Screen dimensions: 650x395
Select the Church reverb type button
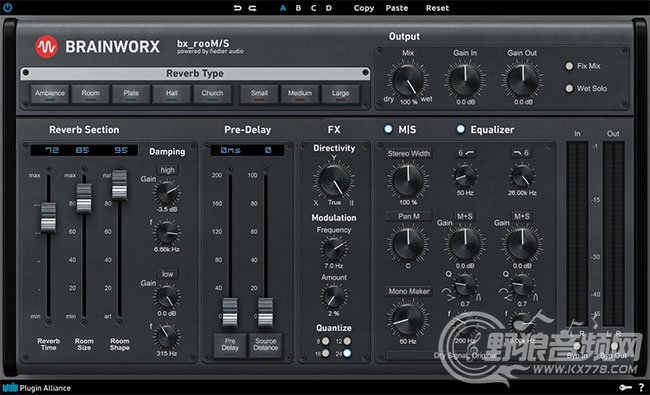212,94
